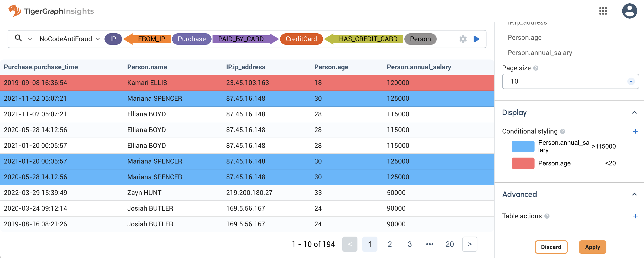644x258 pixels.
Task: Add a new conditional styling rule
Action: [636, 131]
